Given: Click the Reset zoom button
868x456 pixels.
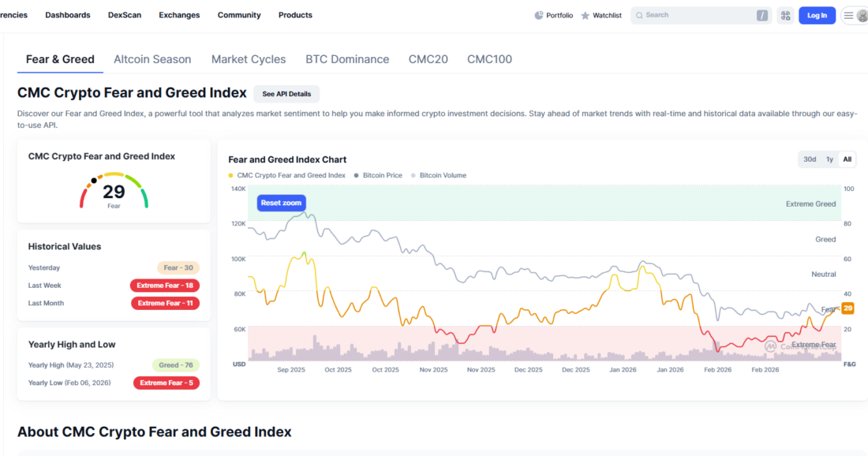Looking at the screenshot, I should tap(281, 203).
